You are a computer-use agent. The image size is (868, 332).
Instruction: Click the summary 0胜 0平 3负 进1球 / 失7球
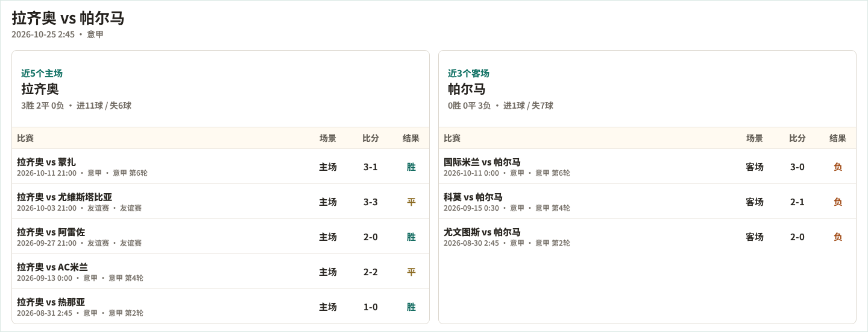(500, 106)
